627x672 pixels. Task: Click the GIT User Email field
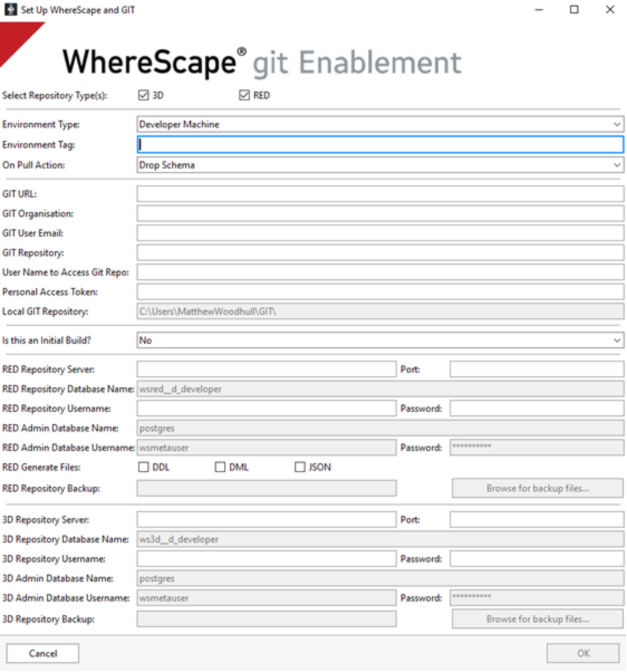coord(380,233)
